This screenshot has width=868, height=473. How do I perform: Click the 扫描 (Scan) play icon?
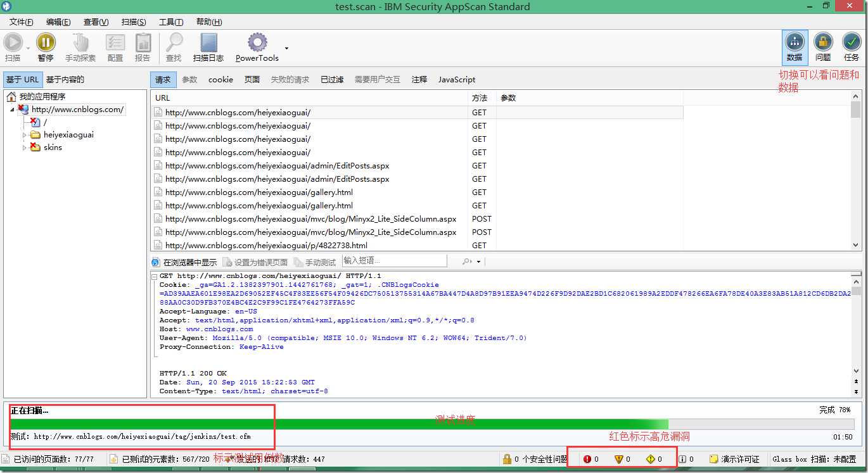pos(13,42)
